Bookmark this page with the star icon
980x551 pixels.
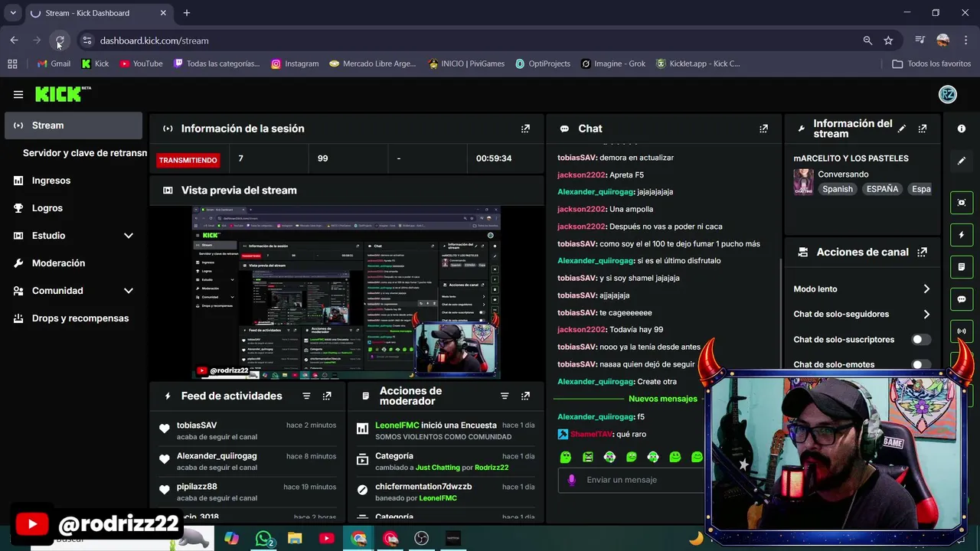point(888,41)
